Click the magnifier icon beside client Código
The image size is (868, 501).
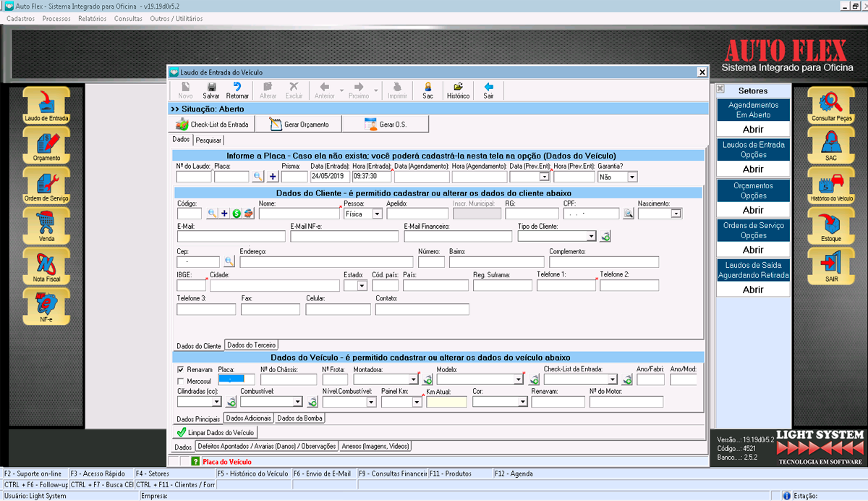[213, 214]
